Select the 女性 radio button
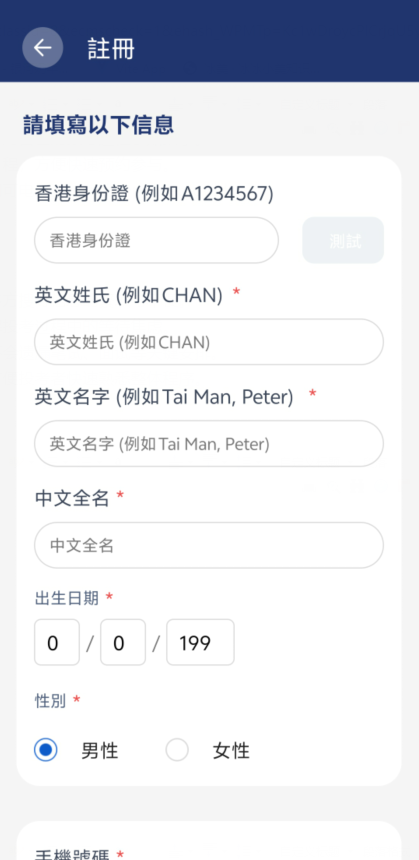The image size is (419, 860). [x=177, y=750]
